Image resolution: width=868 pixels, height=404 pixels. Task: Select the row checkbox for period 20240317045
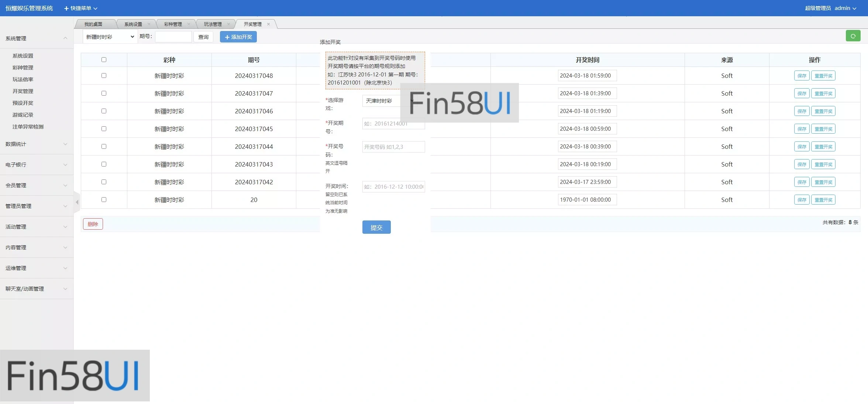click(x=104, y=129)
